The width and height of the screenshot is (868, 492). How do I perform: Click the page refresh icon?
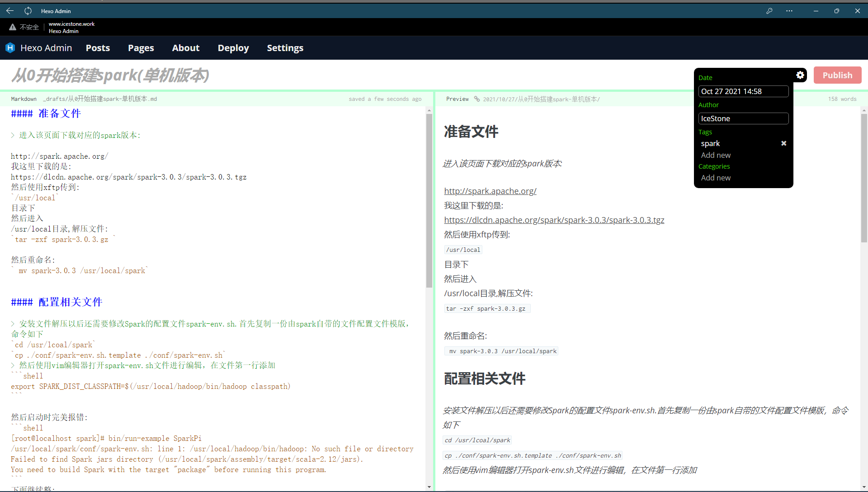coord(28,11)
